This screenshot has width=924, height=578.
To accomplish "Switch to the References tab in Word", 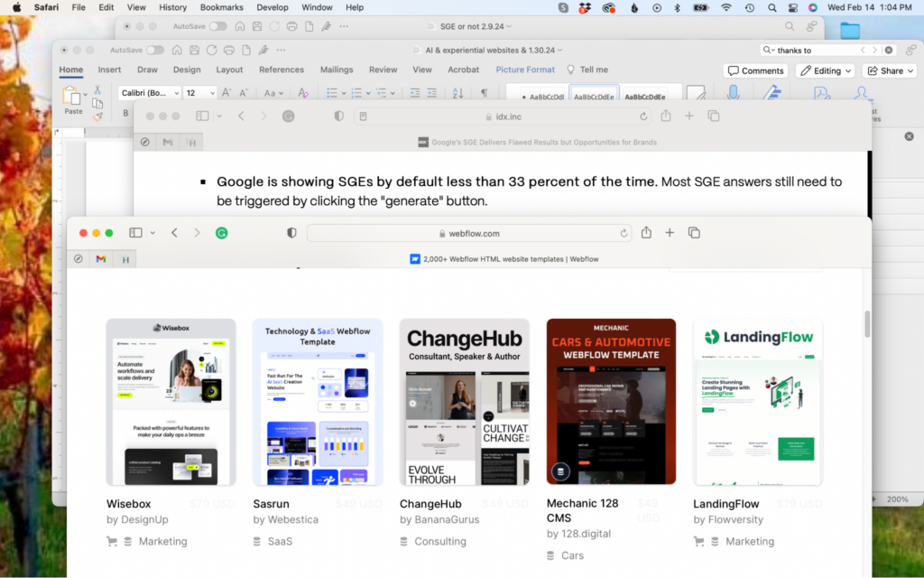I will click(282, 70).
